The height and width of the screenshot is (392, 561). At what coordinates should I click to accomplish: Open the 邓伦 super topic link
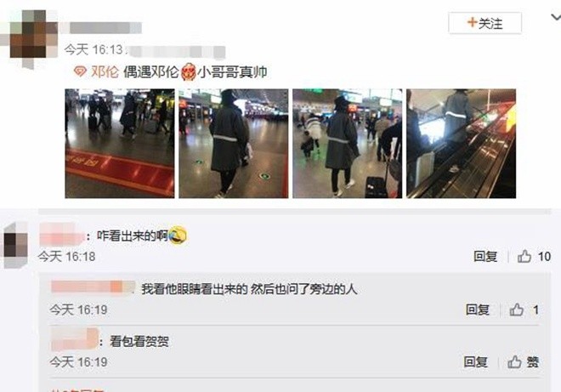(105, 72)
